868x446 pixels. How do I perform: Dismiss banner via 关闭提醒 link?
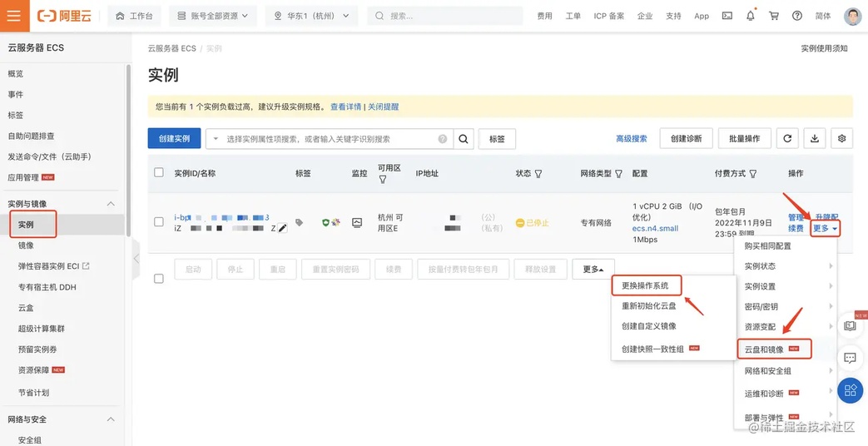[384, 107]
